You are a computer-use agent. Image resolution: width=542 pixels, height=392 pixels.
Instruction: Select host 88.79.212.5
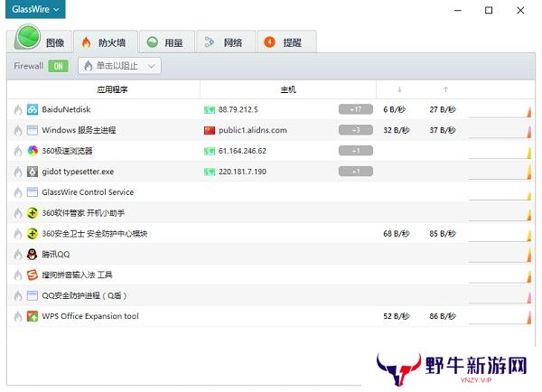pos(238,109)
